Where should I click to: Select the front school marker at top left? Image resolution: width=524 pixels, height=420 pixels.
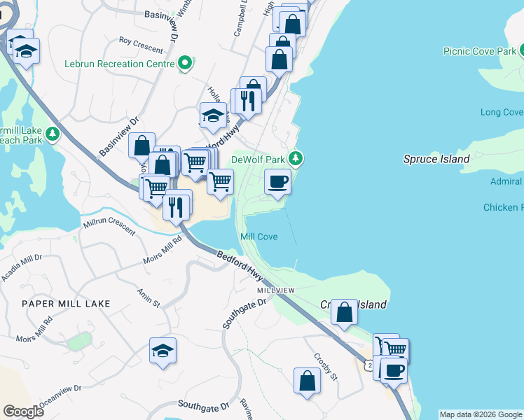coord(26,50)
